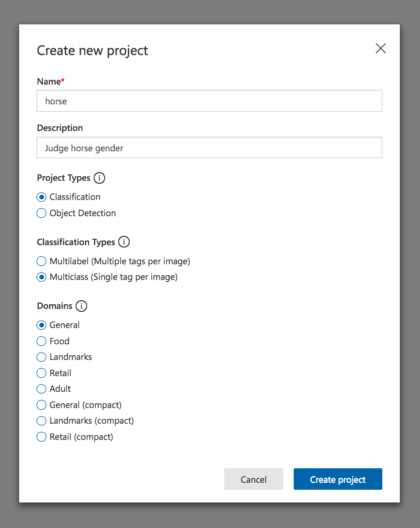Image resolution: width=420 pixels, height=528 pixels.
Task: Click the Cancel button
Action: pyautogui.click(x=253, y=479)
